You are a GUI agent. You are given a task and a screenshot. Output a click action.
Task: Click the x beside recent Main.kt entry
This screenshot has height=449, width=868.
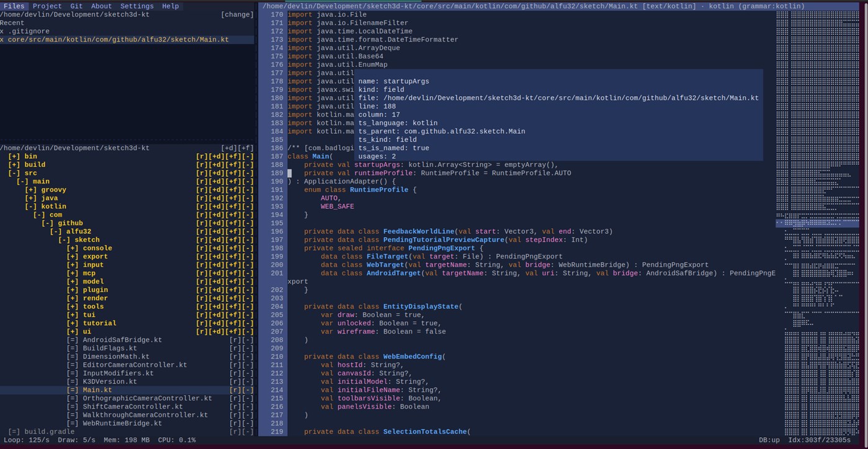coord(2,40)
